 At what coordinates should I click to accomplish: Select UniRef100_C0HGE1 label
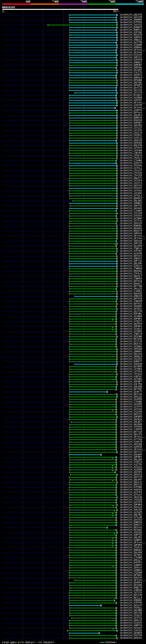coord(131,291)
